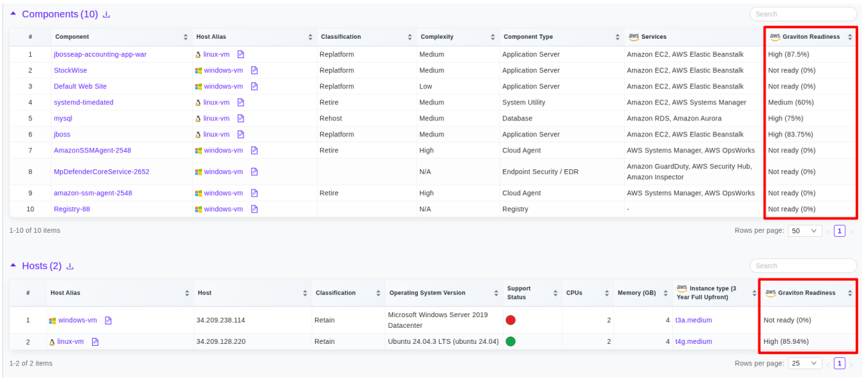Screen dimensions: 868x382
Task: Open document icon in Registry-88 row
Action: [x=254, y=209]
